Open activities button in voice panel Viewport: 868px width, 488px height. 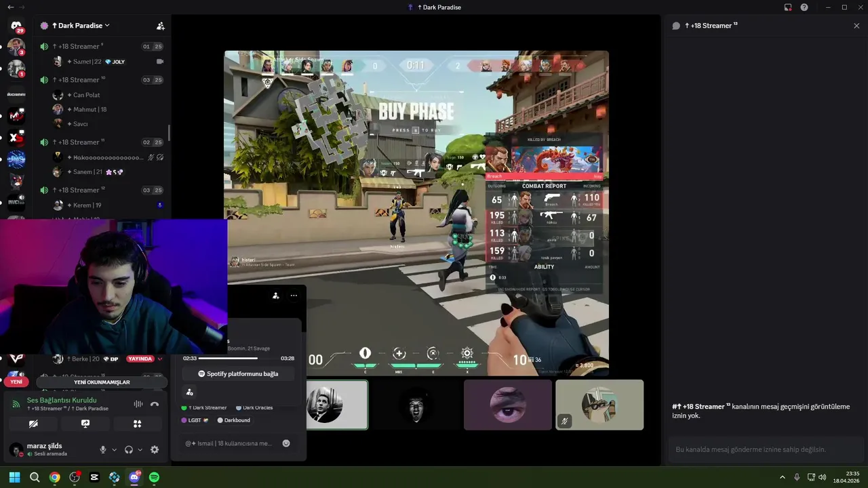point(137,424)
